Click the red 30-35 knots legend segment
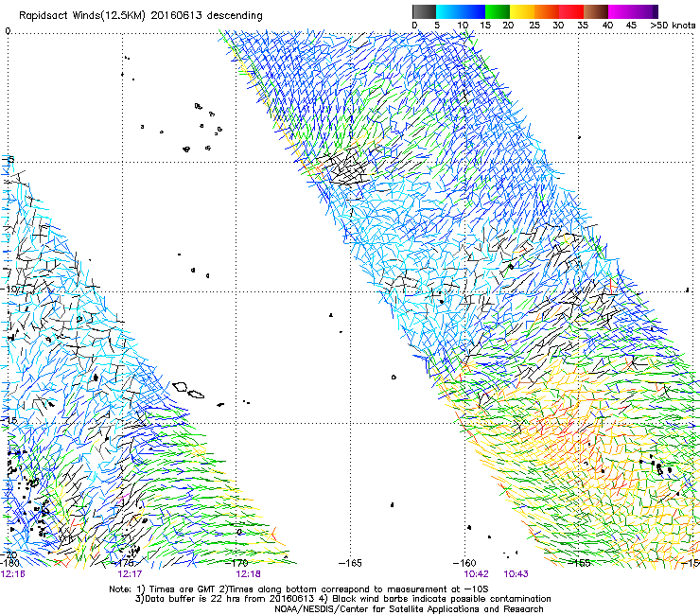The width and height of the screenshot is (700, 615). tap(571, 11)
